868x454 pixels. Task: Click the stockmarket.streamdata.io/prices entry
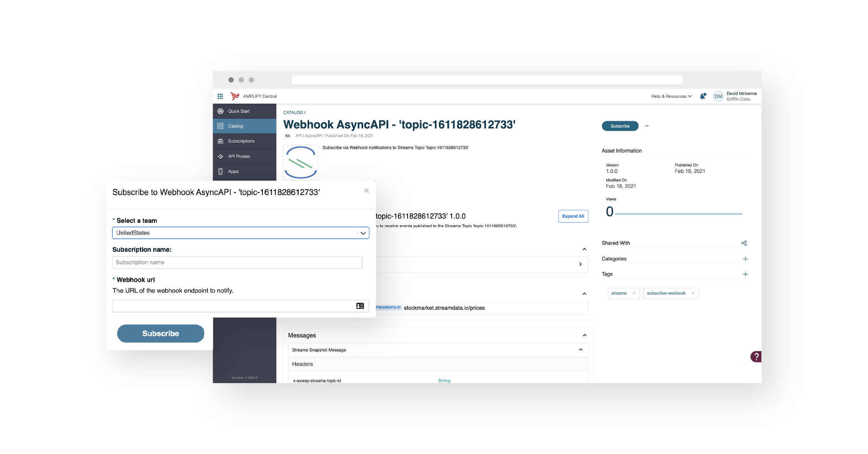point(444,308)
